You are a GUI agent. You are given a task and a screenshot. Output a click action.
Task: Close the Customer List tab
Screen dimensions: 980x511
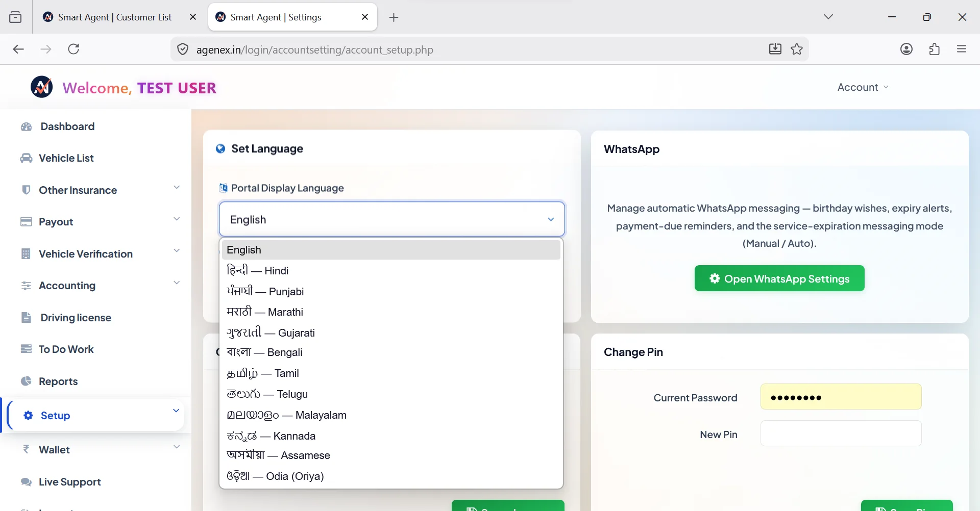point(193,17)
